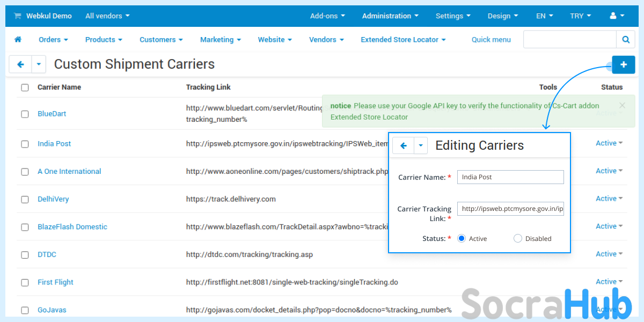644x322 pixels.
Task: Check the BlazeFlash Domestic row checkbox
Action: pos(25,228)
